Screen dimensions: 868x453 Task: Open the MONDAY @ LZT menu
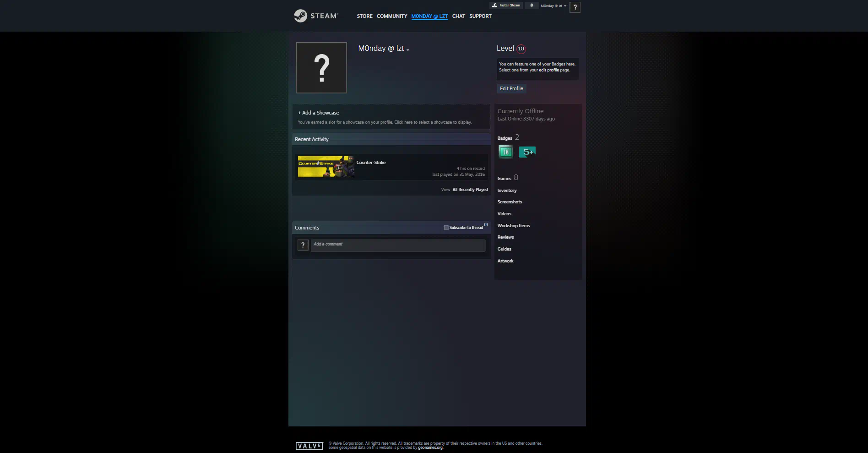click(x=429, y=16)
